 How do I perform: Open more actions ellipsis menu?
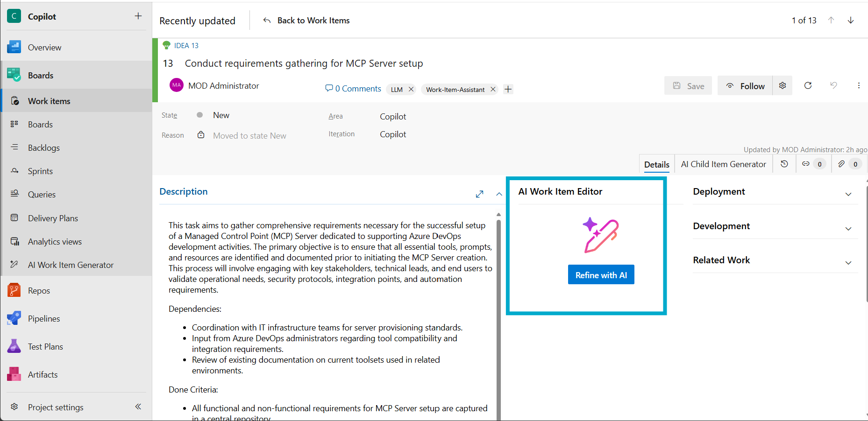coord(859,85)
